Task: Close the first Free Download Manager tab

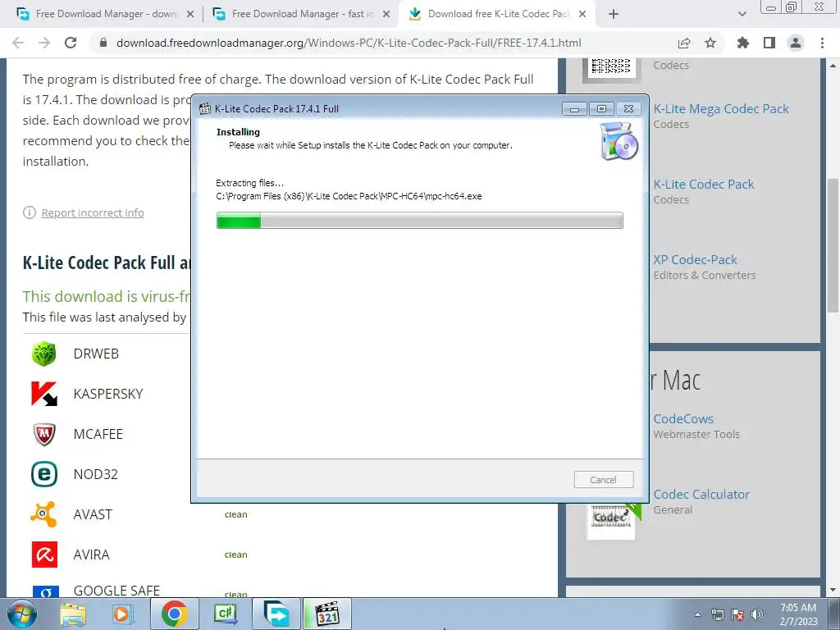Action: 190,15
